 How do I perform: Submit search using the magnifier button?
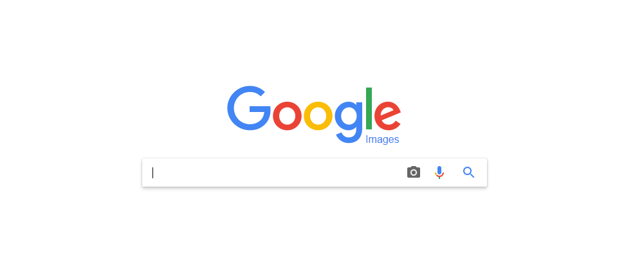(x=468, y=173)
